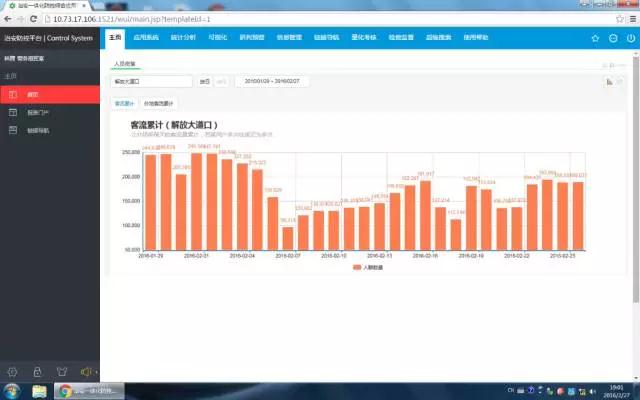Screen dimensions: 640x400
Task: Click the shirt skin icon in sidebar
Action: point(61,371)
